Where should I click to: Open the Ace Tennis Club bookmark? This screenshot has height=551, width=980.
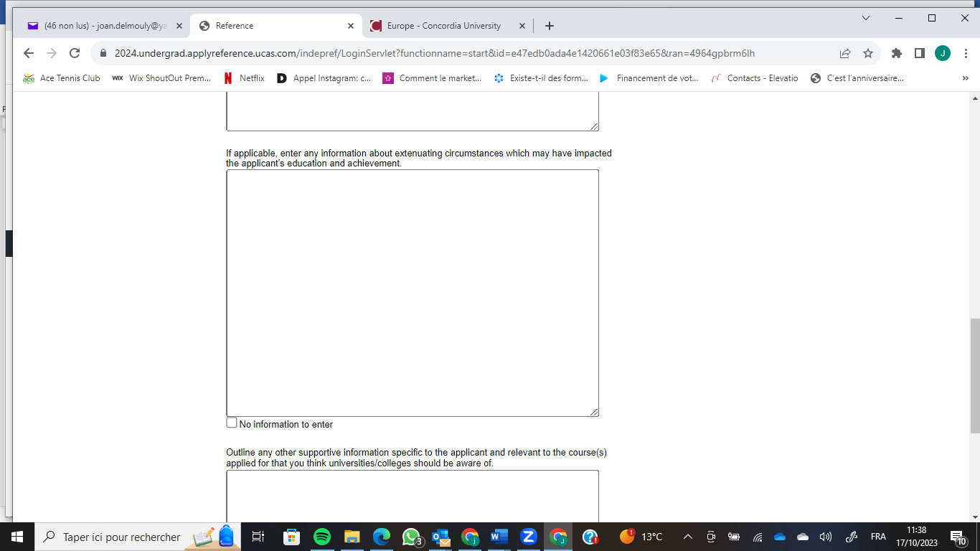click(x=62, y=78)
